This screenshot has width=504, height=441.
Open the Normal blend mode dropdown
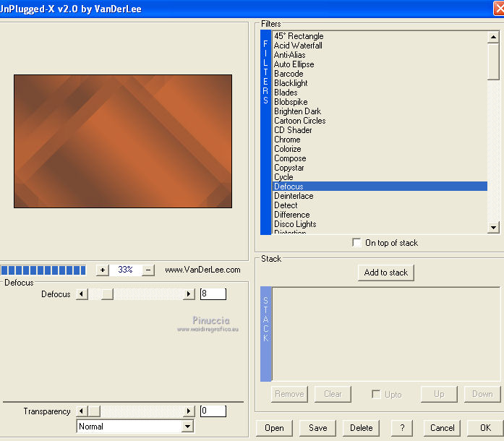point(187,427)
